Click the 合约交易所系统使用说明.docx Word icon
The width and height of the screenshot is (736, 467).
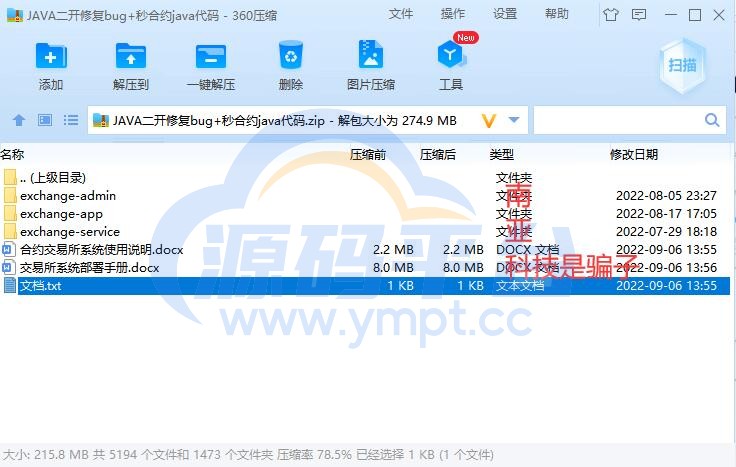(x=9, y=249)
